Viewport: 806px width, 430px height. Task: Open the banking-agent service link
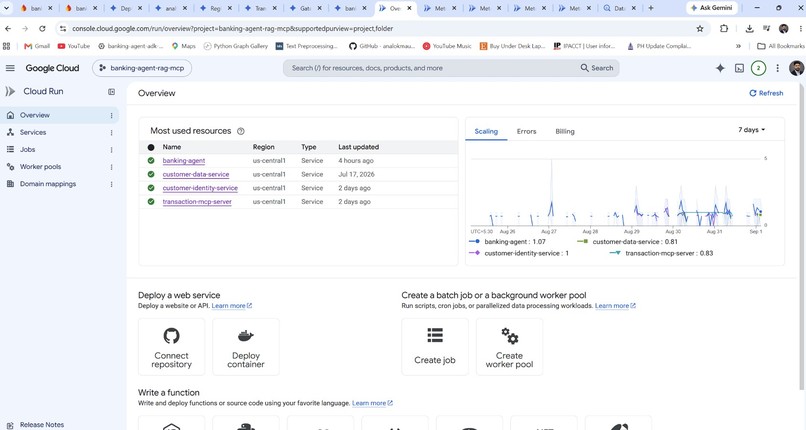184,161
